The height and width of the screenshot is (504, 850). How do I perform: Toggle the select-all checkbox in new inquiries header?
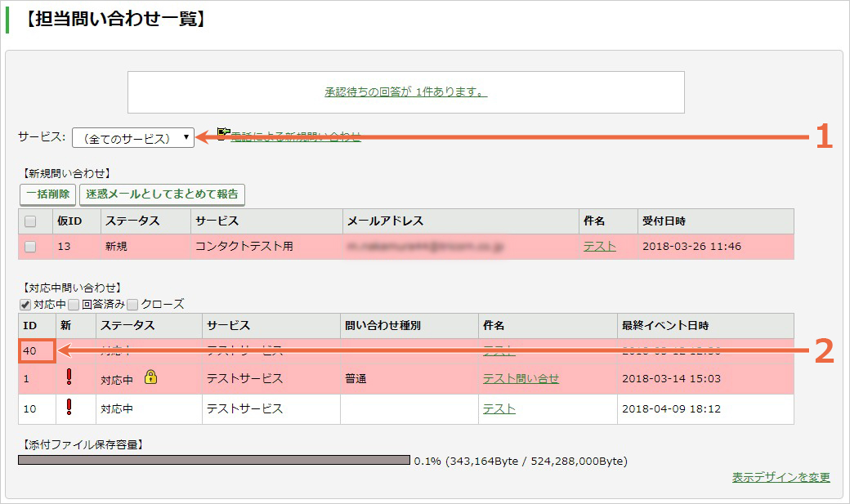(x=30, y=221)
